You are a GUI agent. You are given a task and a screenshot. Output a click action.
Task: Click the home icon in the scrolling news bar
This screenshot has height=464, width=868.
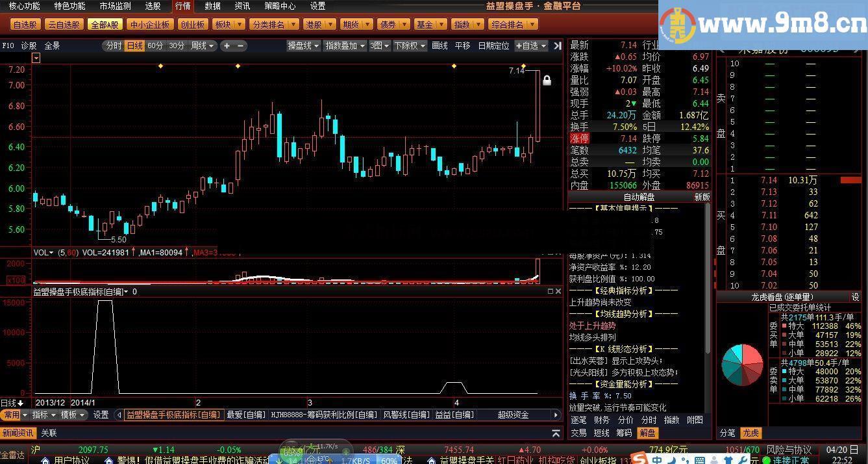[431, 460]
